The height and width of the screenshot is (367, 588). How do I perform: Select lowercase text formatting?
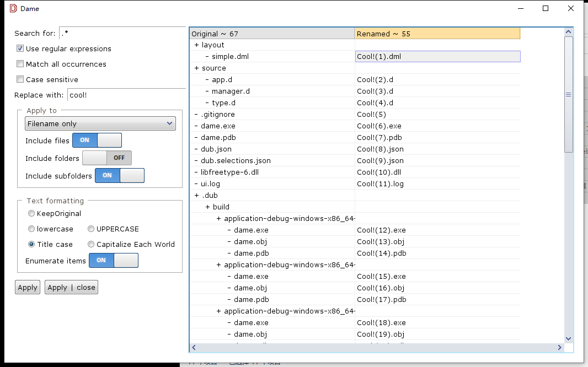click(31, 229)
